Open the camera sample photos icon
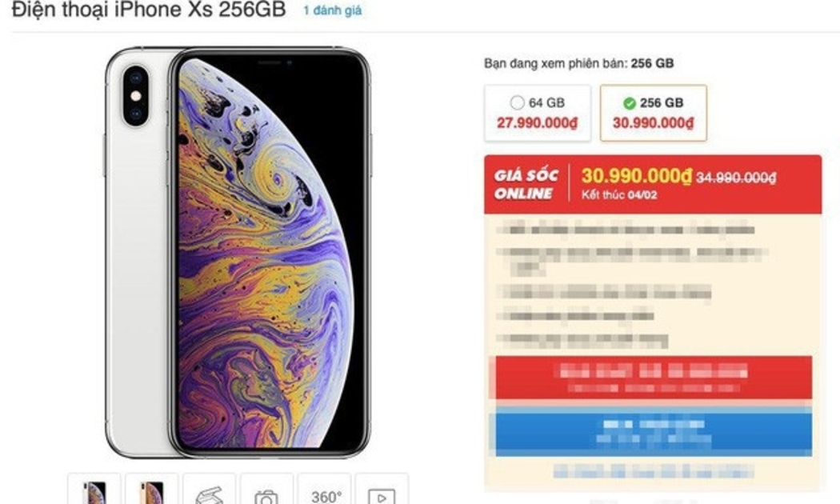The image size is (840, 504). 266,490
